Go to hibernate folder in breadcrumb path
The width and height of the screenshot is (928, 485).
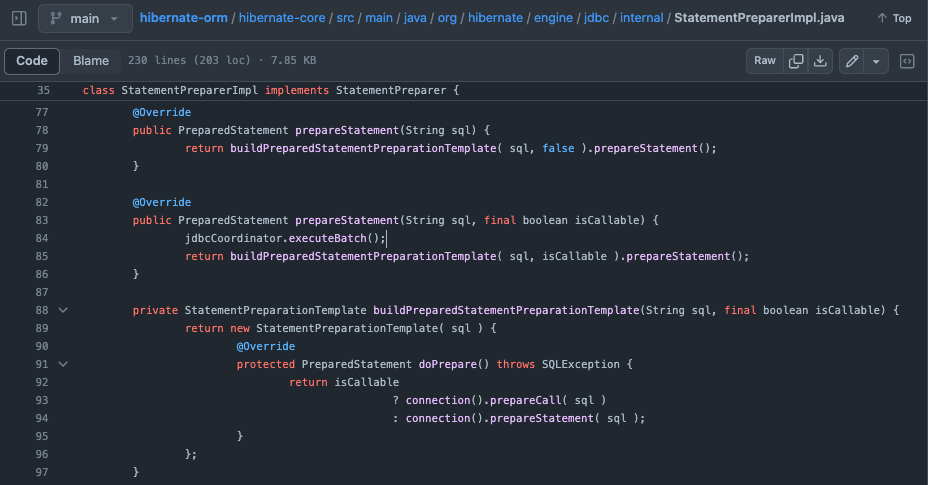[495, 18]
